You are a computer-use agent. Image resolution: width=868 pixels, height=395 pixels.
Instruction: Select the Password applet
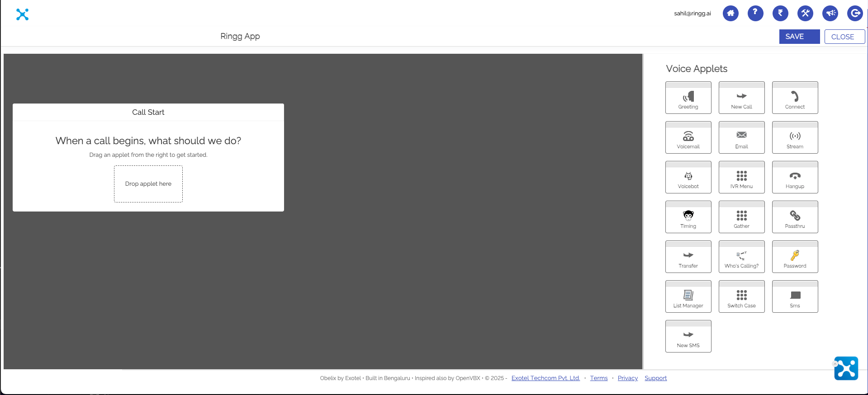tap(795, 257)
